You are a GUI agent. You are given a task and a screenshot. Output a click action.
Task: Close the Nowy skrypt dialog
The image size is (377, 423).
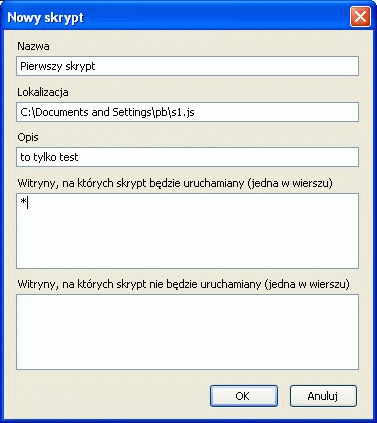coord(360,16)
